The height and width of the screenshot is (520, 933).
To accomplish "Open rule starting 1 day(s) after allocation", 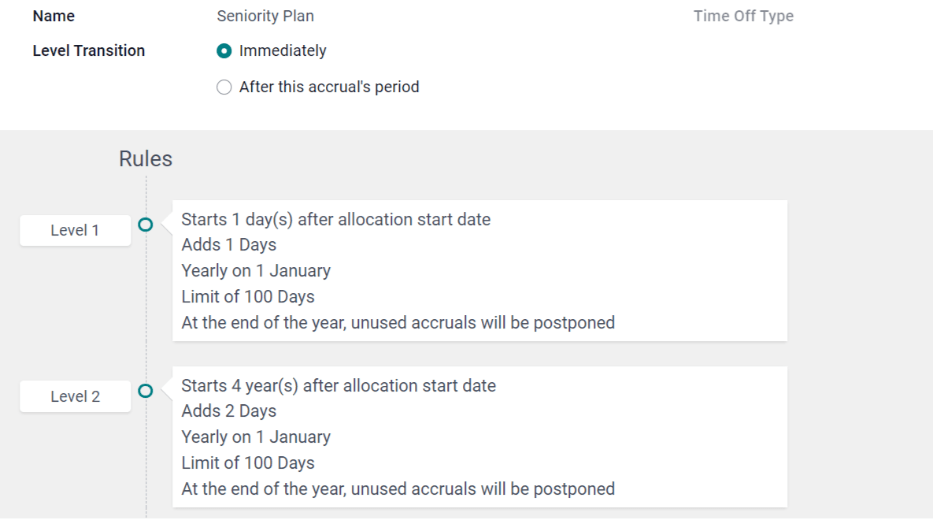I will click(x=336, y=219).
